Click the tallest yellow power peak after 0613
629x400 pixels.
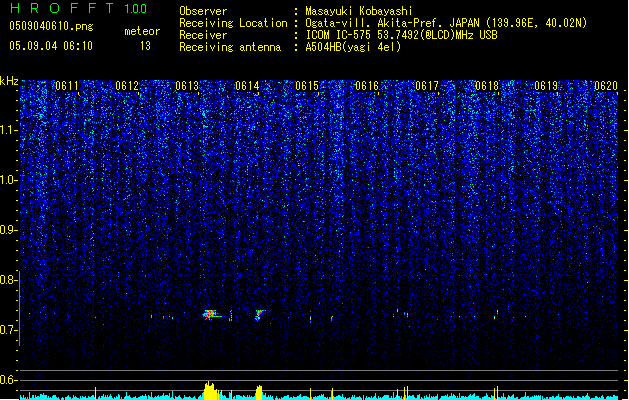pos(209,390)
